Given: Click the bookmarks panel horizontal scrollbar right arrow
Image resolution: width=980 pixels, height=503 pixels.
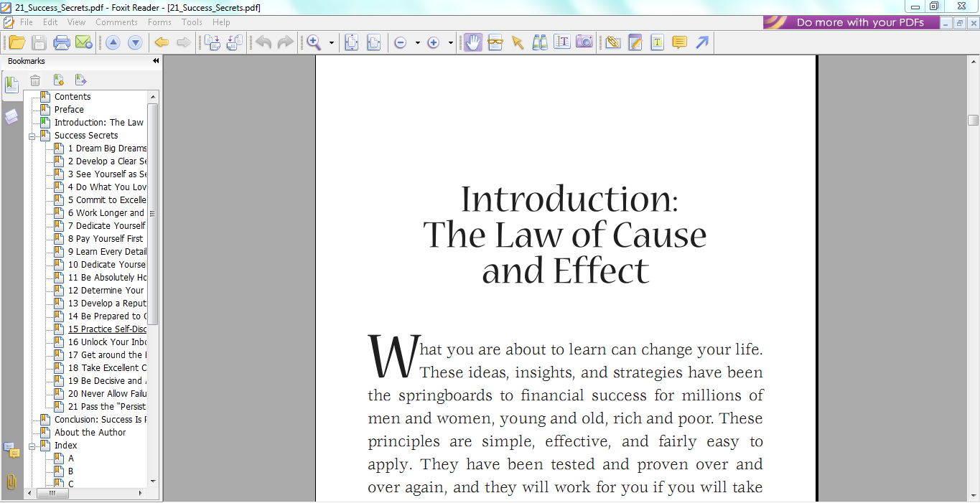Looking at the screenshot, I should (141, 494).
